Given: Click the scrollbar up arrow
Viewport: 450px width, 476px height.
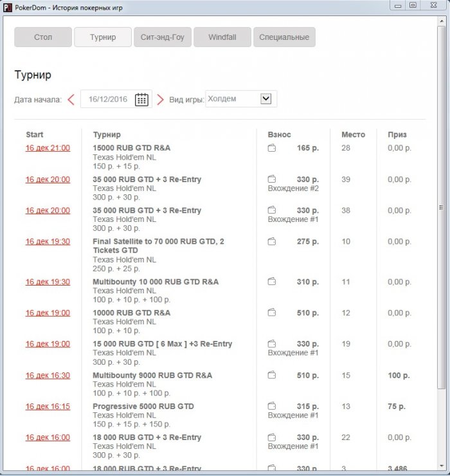Looking at the screenshot, I should pyautogui.click(x=442, y=21).
